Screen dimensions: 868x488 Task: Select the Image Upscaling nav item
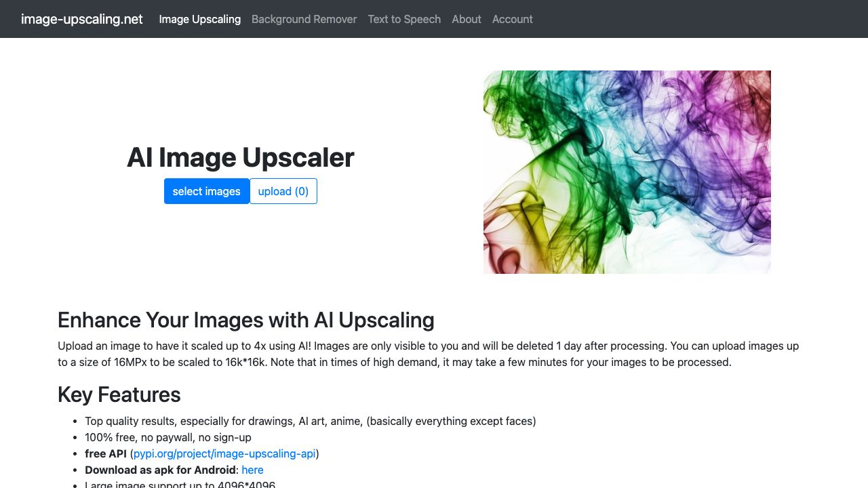pos(200,19)
